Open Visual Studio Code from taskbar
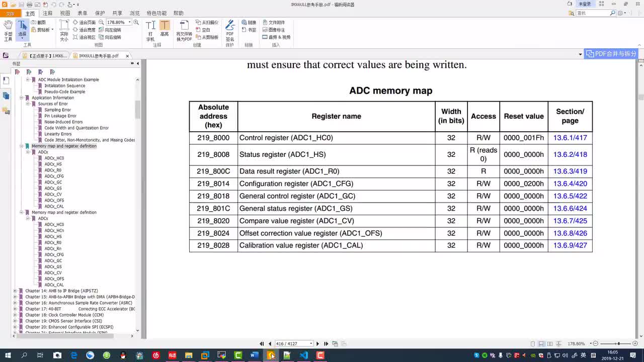This screenshot has height=362, width=644. pyautogui.click(x=303, y=355)
